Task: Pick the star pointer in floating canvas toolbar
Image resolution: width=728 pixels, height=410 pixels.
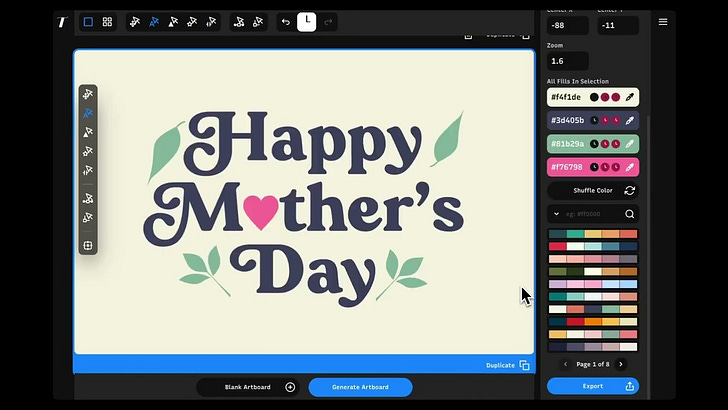Action: tap(88, 151)
